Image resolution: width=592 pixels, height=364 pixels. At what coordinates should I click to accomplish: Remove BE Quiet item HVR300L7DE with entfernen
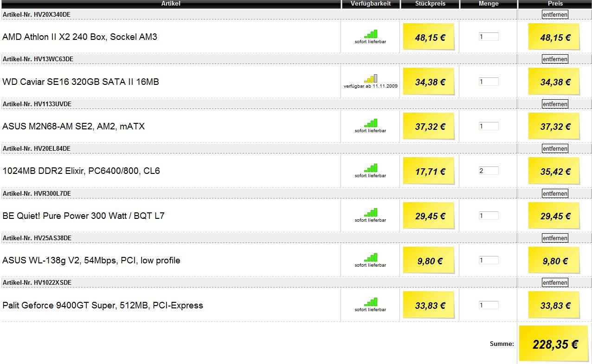pos(555,193)
